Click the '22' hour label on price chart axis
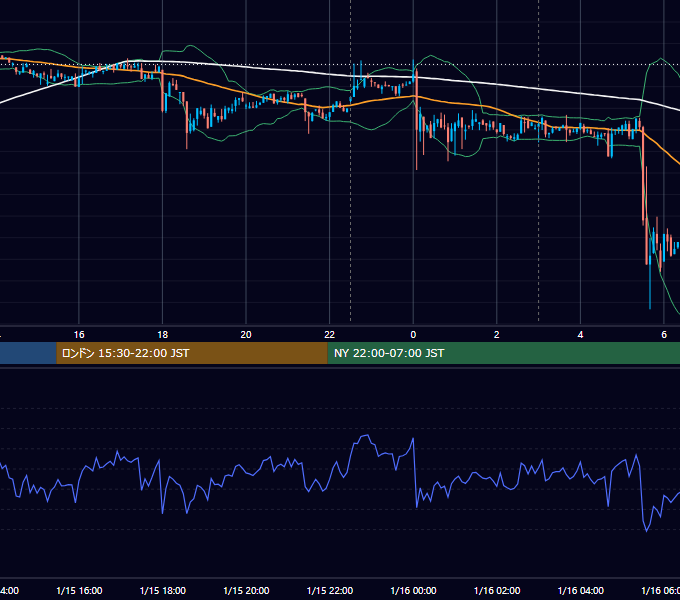680x600 pixels. point(330,335)
